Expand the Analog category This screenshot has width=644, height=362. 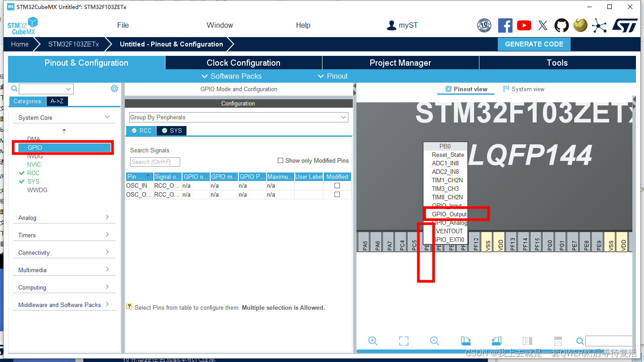(107, 217)
